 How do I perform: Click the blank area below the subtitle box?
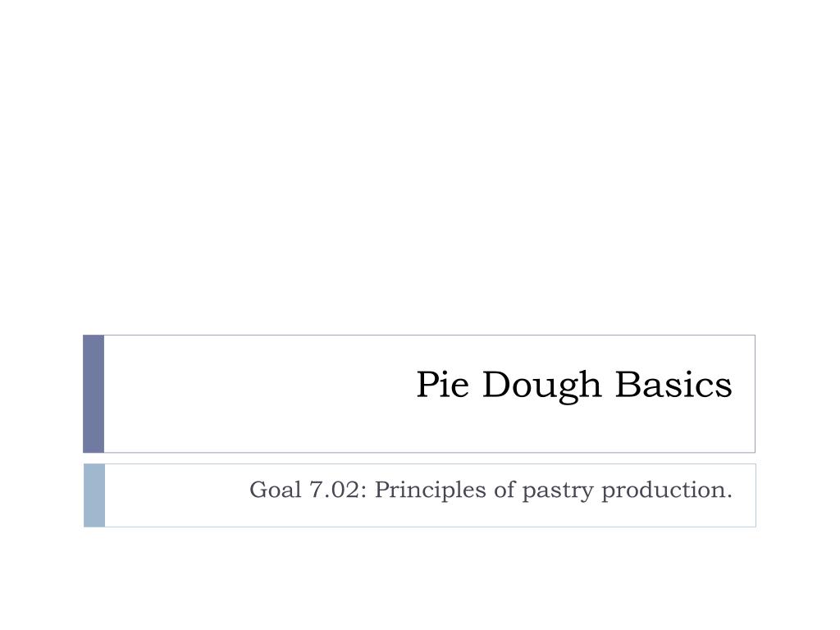(x=420, y=578)
